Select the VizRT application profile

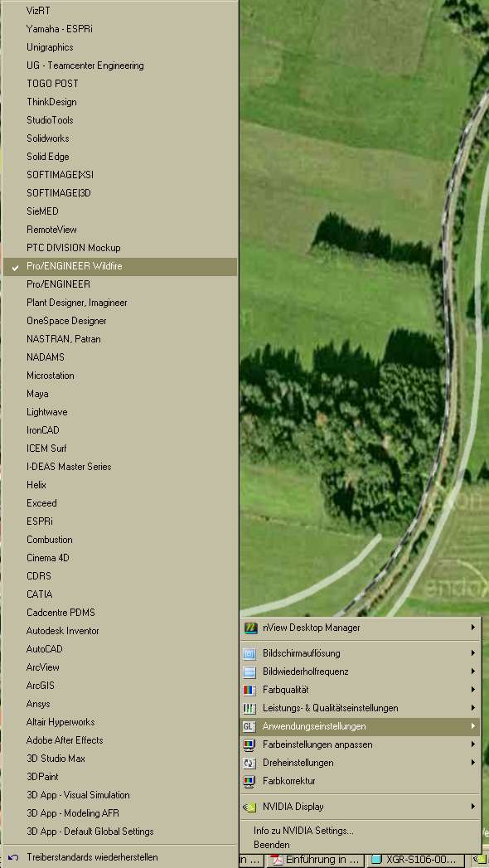click(120, 11)
